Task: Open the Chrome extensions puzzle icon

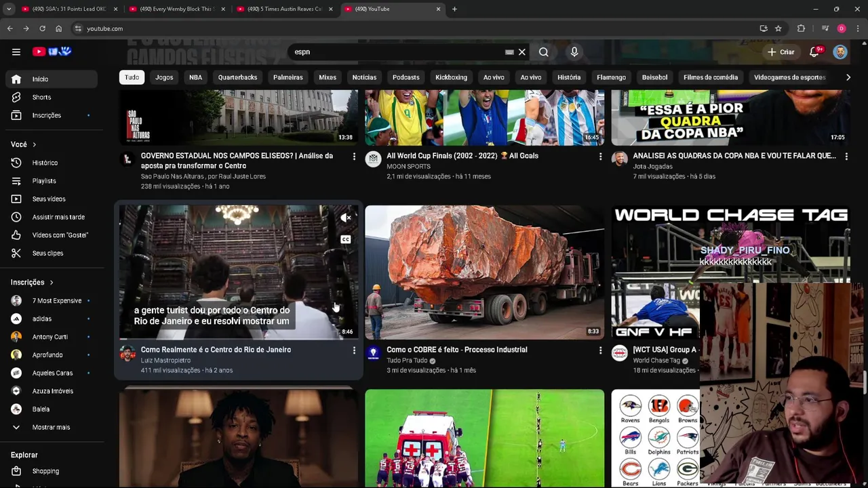Action: (801, 28)
